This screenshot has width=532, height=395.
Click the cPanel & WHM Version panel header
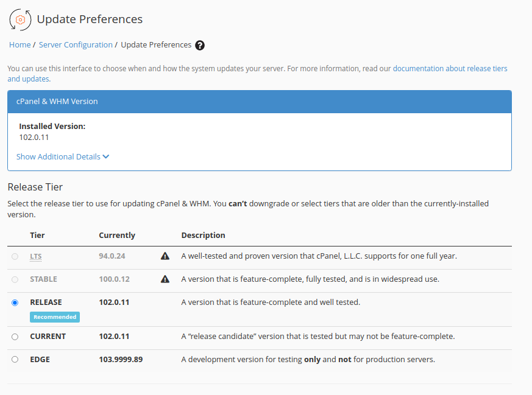pos(259,102)
